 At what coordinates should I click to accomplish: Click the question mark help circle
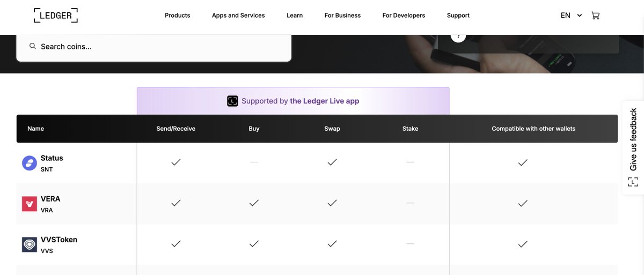(x=458, y=35)
